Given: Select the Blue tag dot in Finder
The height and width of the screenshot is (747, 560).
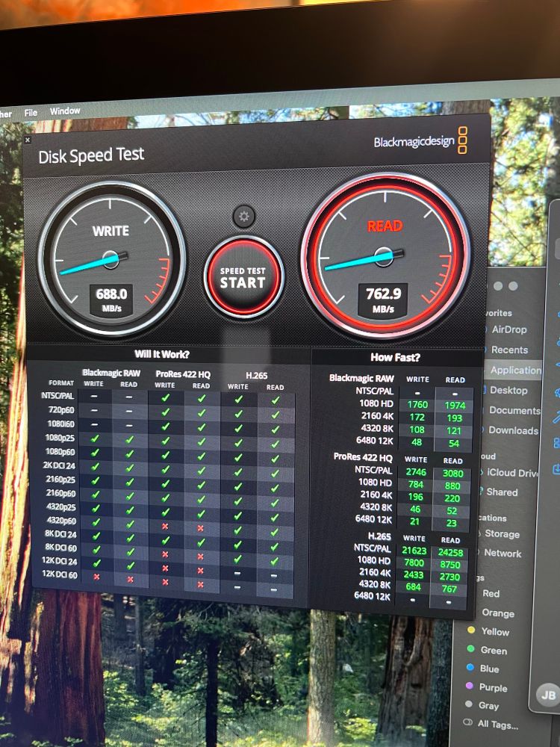Looking at the screenshot, I should point(470,667).
